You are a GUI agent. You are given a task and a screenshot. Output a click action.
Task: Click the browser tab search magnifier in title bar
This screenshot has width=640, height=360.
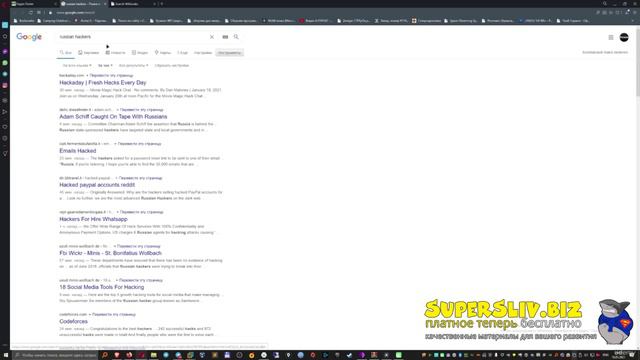(605, 4)
